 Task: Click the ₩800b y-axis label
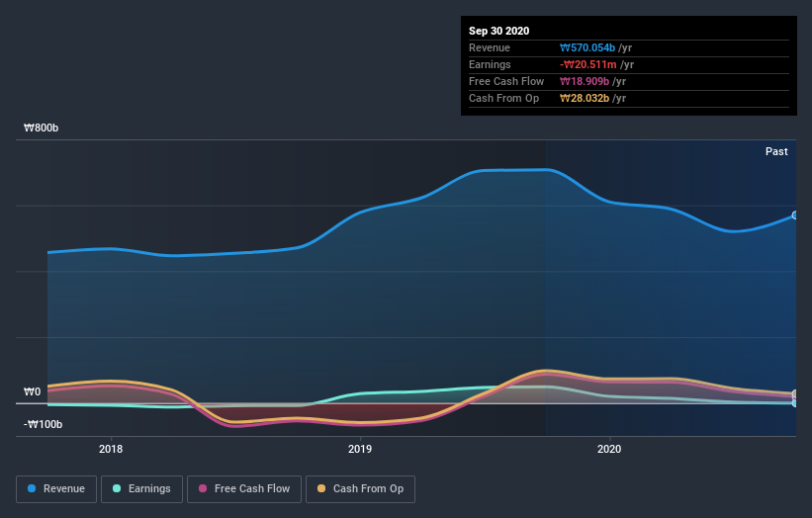[x=41, y=128]
